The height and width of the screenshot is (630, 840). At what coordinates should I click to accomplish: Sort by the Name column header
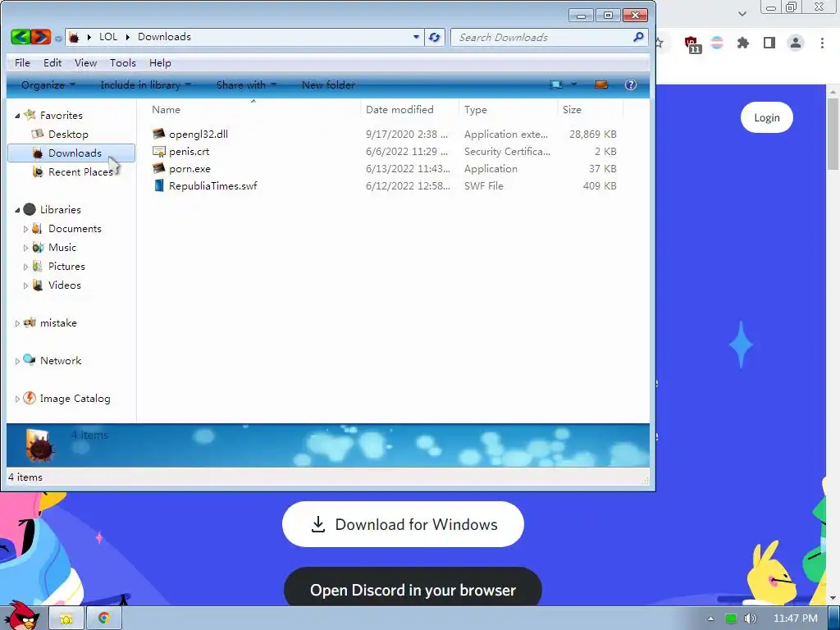pos(253,109)
